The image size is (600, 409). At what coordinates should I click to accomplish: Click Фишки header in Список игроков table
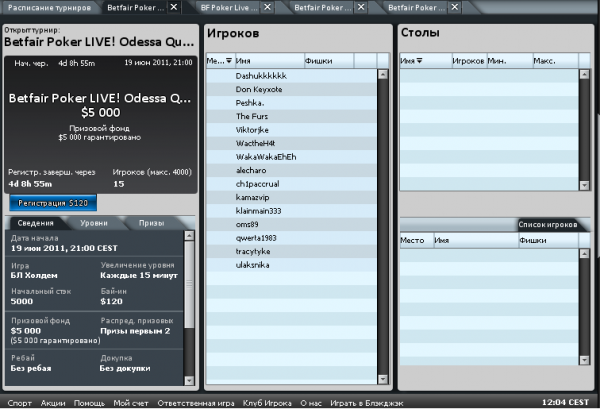(x=548, y=240)
